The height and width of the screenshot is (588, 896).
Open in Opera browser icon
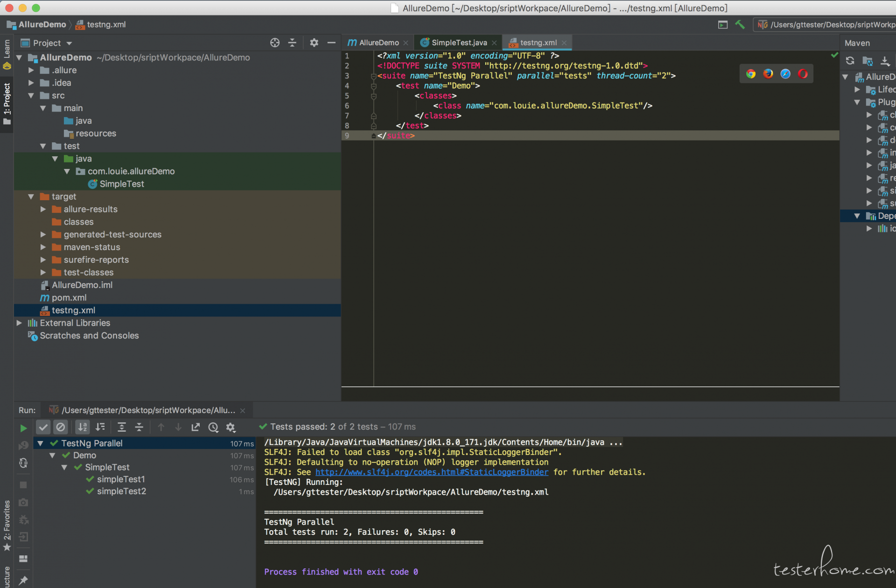click(x=803, y=74)
